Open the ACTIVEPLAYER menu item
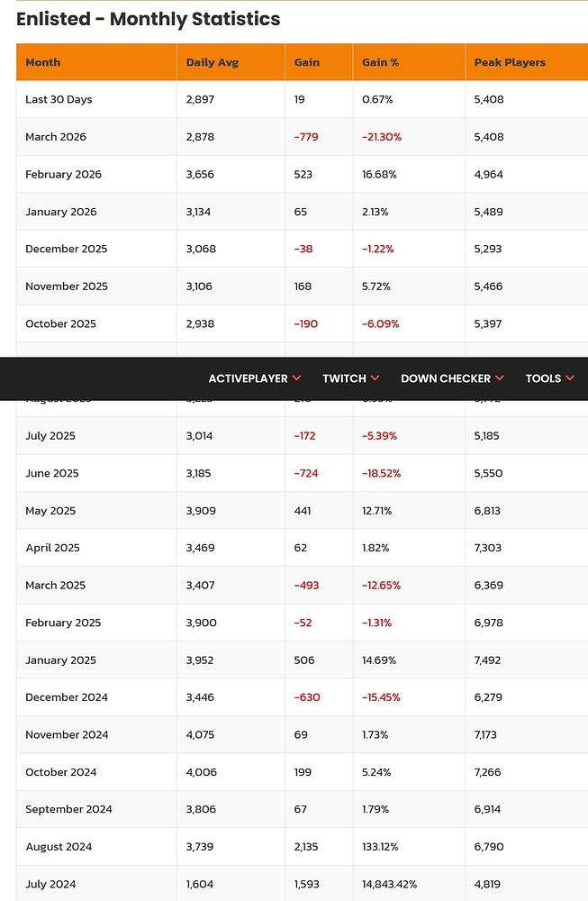 pyautogui.click(x=248, y=378)
